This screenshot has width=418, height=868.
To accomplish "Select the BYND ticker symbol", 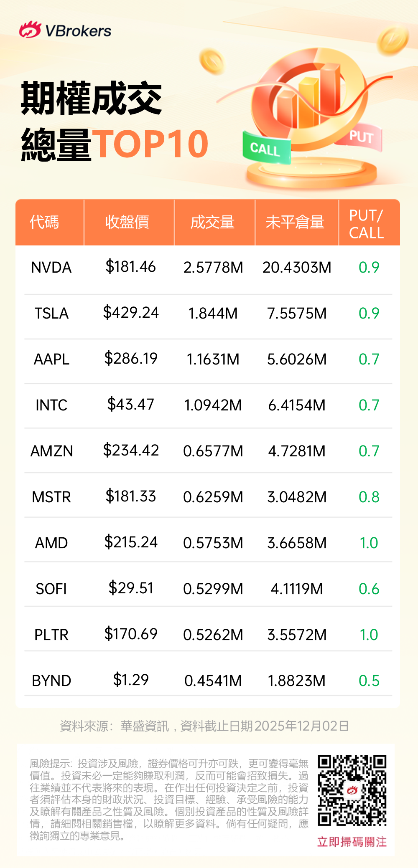I will pos(51,681).
